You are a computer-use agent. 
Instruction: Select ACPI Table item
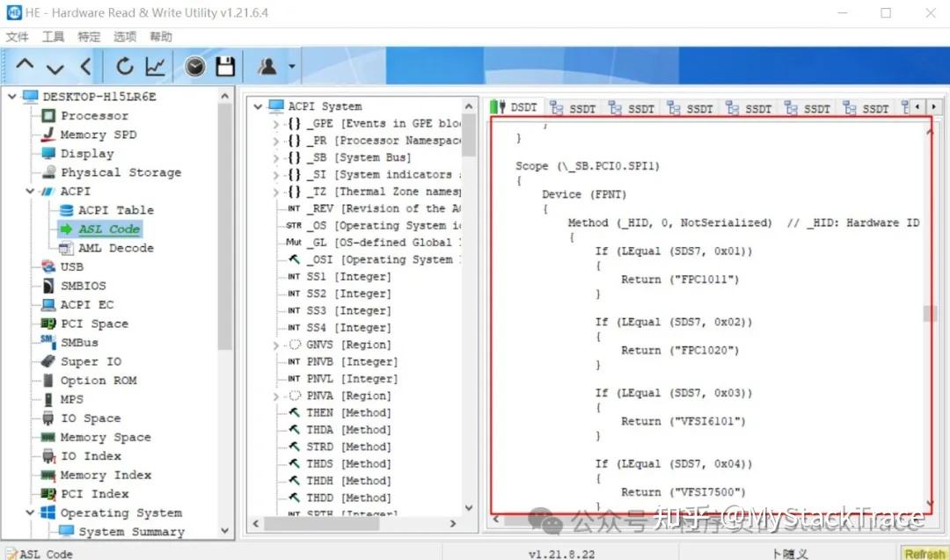tap(116, 210)
